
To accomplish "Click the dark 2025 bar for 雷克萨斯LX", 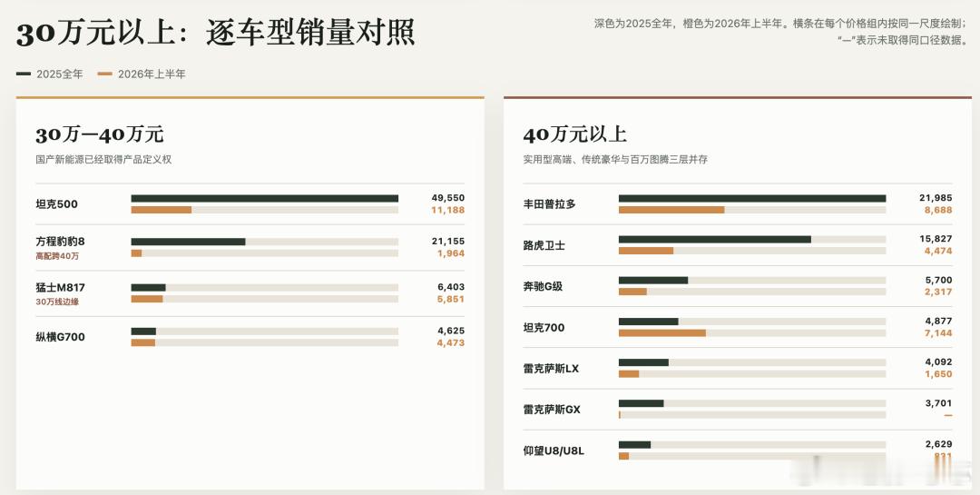I will (x=643, y=362).
